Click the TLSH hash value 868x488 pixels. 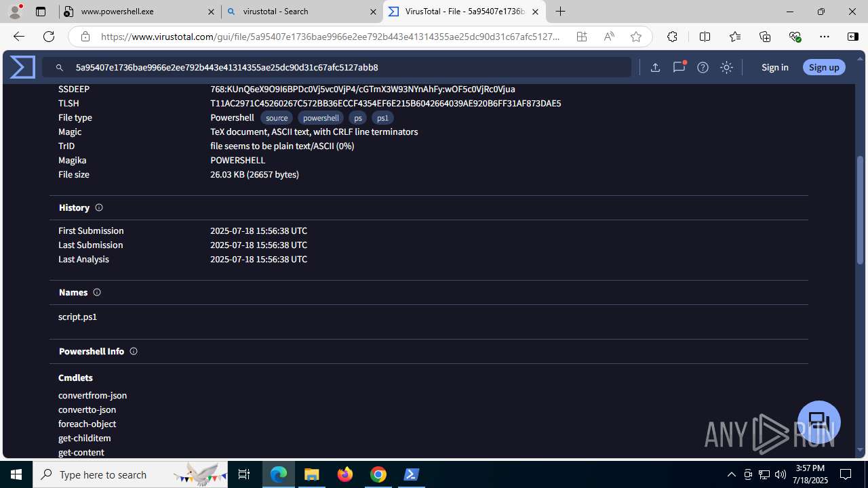point(385,103)
